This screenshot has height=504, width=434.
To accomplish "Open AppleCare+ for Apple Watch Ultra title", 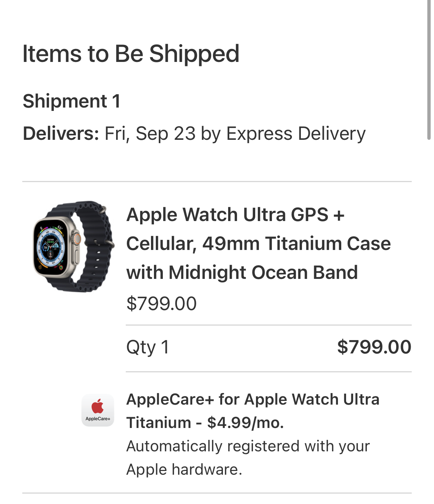I will point(253,399).
